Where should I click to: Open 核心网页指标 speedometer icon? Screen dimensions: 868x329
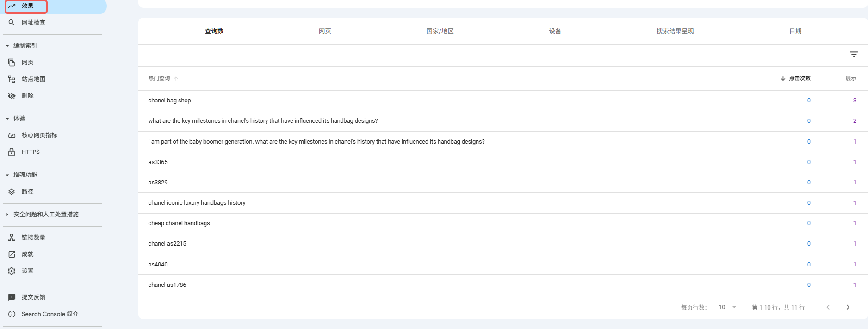tap(12, 135)
